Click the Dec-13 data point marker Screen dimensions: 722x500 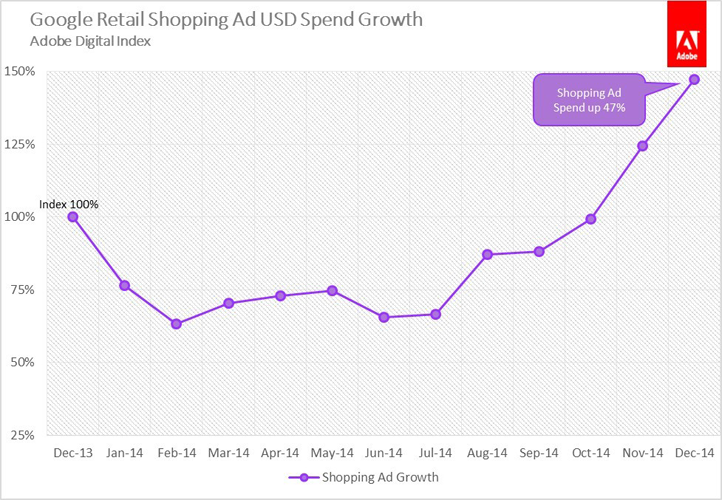[72, 217]
